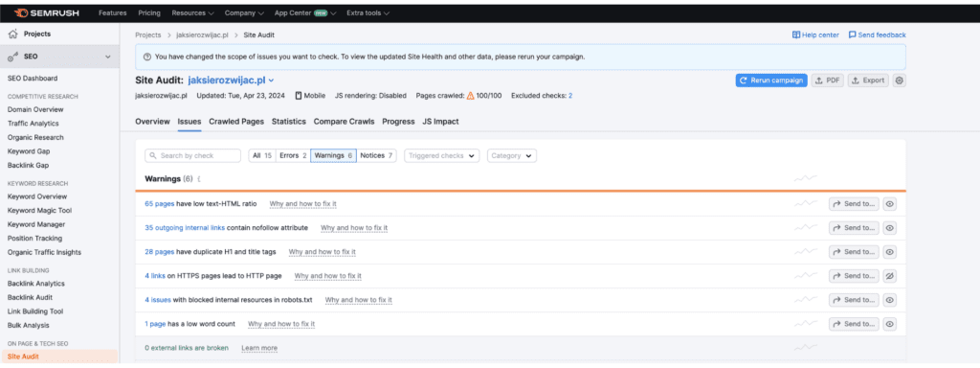This screenshot has height=368, width=980.
Task: Collapse the SEO sidebar section
Action: 107,57
